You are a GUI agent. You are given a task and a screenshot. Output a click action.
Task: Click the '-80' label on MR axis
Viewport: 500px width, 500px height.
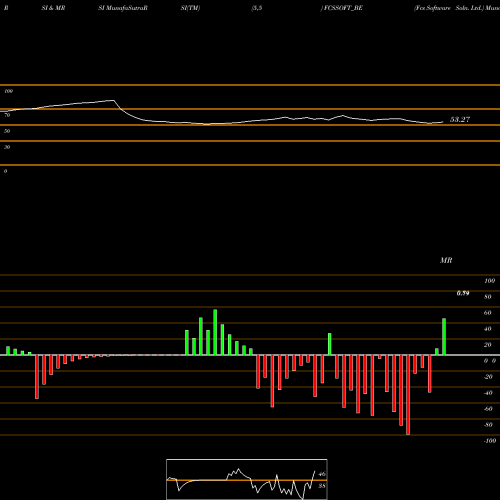[x=488, y=425]
